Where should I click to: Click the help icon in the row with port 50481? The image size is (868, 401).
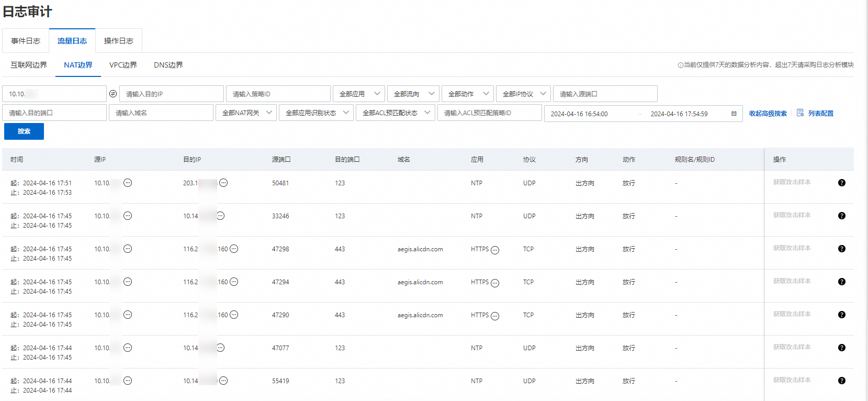(x=842, y=183)
